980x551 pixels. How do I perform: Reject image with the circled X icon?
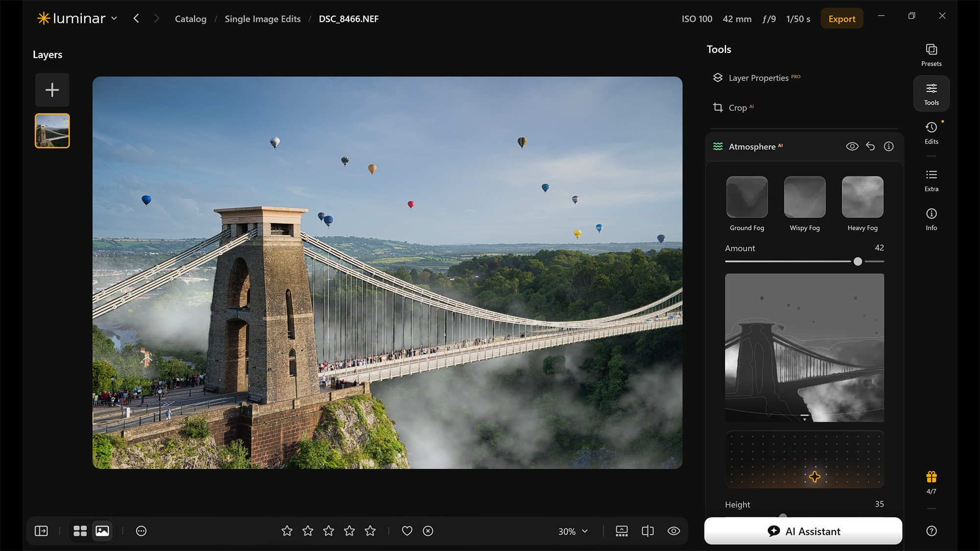pos(428,531)
